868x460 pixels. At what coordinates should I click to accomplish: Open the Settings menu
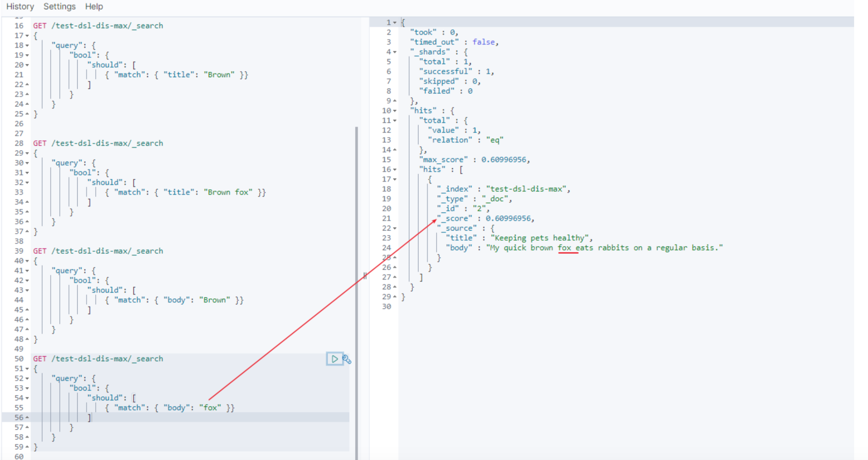click(x=60, y=7)
